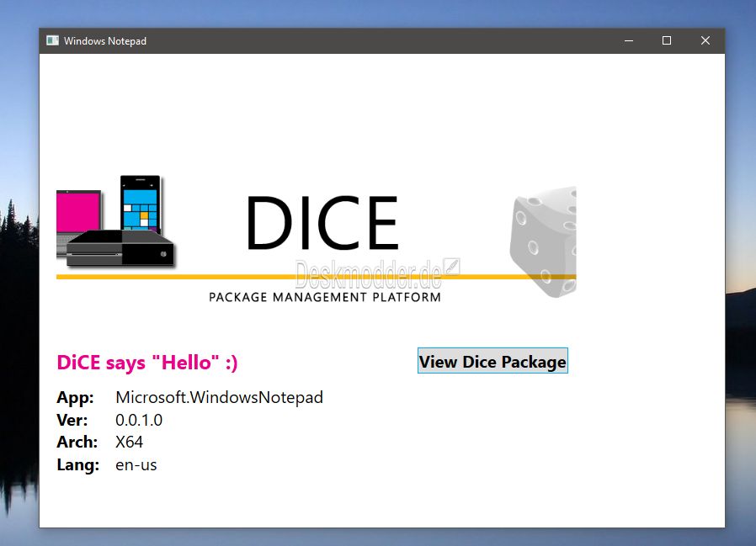Click the devices illustration in the DICE banner
The image size is (756, 546).
coord(115,221)
